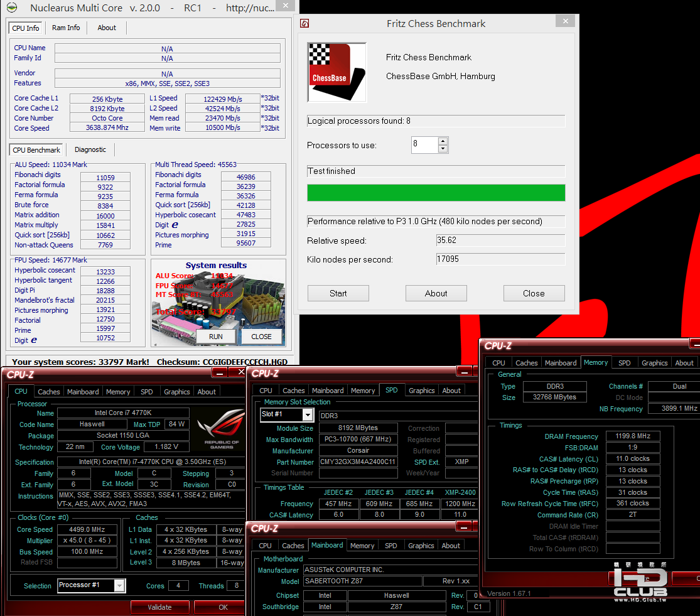The width and height of the screenshot is (700, 616).
Task: Click the Processors to use field
Action: point(424,144)
